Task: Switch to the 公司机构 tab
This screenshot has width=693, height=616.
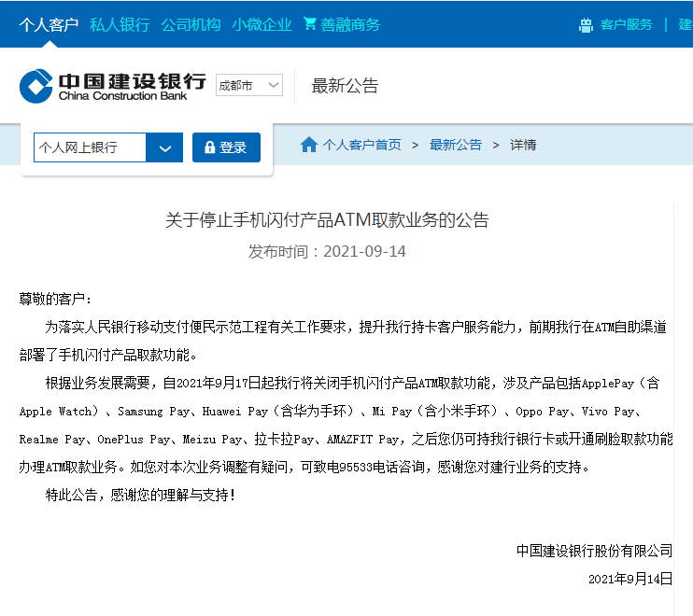Action: click(191, 24)
